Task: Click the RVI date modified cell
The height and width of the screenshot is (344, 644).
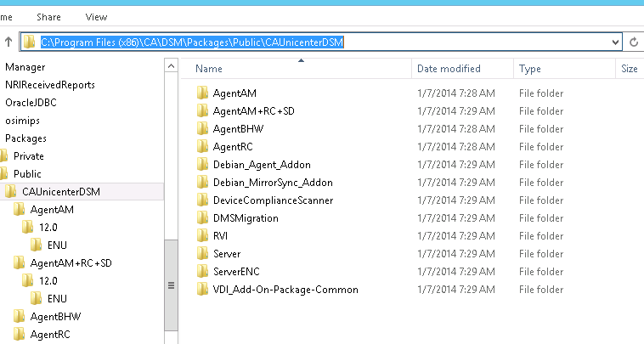Action: pos(456,236)
